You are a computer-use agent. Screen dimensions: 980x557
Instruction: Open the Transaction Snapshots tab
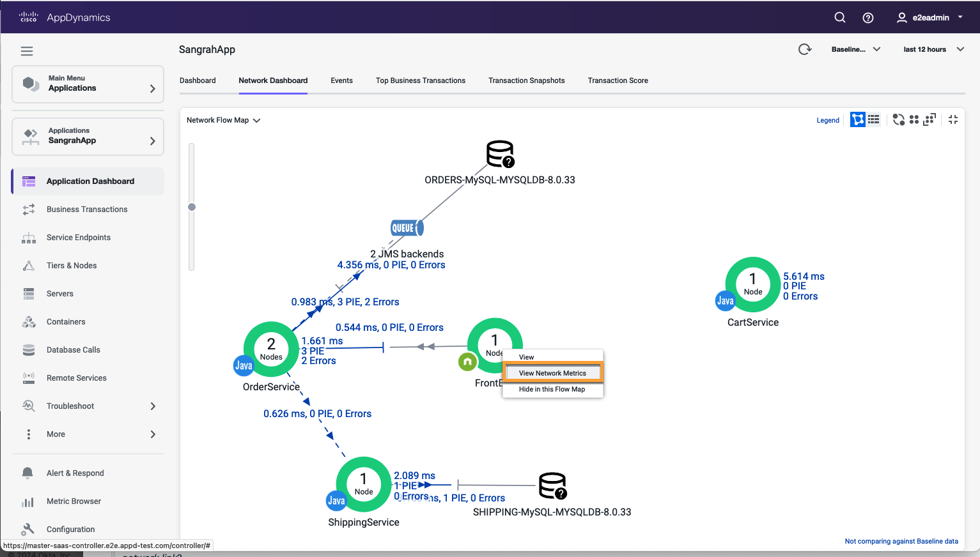[x=527, y=80]
